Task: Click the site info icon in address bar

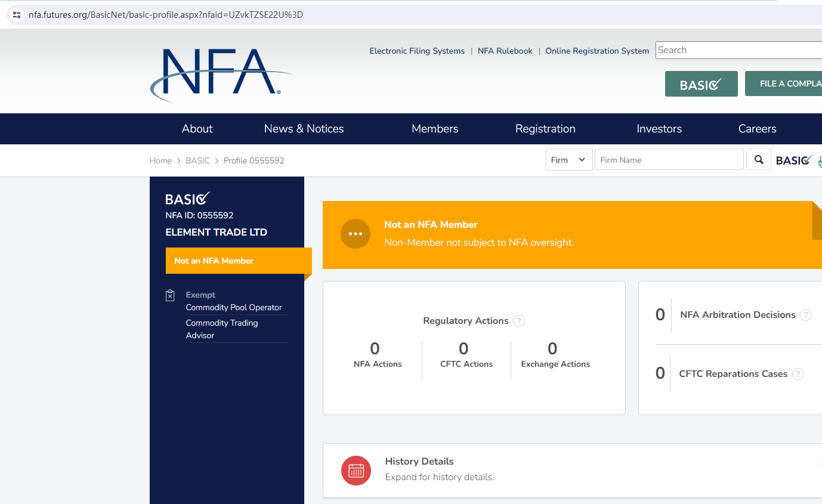Action: coord(17,15)
